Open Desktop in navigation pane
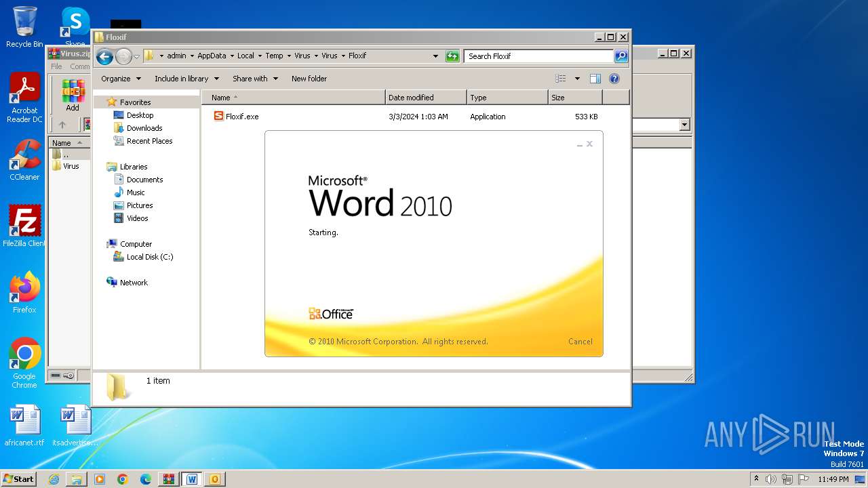Image resolution: width=868 pixels, height=488 pixels. [140, 115]
